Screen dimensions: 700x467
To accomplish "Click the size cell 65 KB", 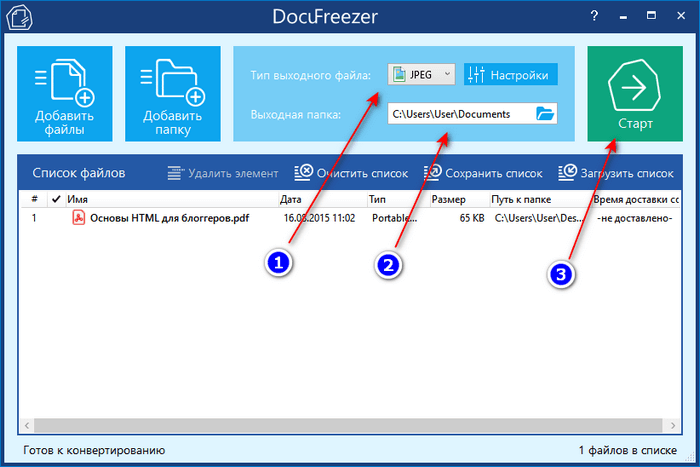I will (x=472, y=218).
